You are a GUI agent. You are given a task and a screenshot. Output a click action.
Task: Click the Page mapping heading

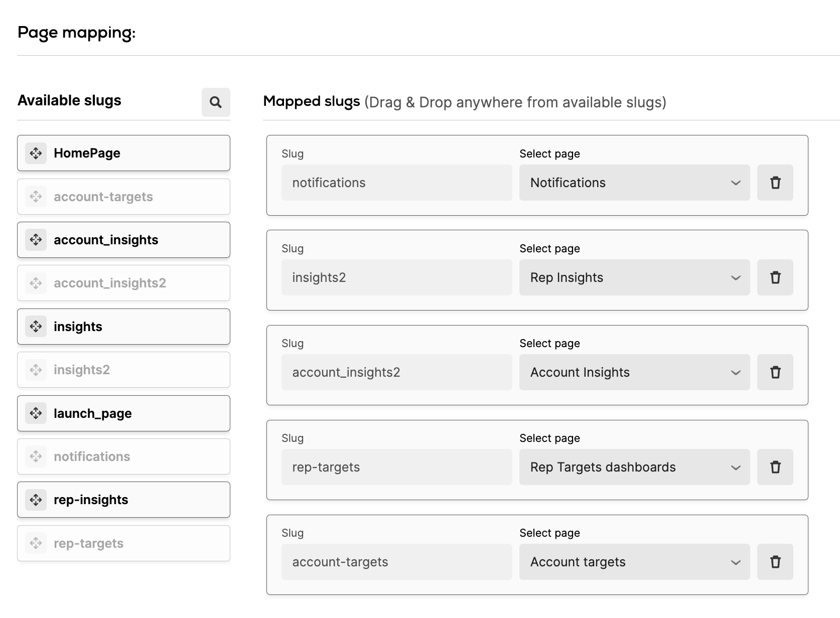pos(76,32)
